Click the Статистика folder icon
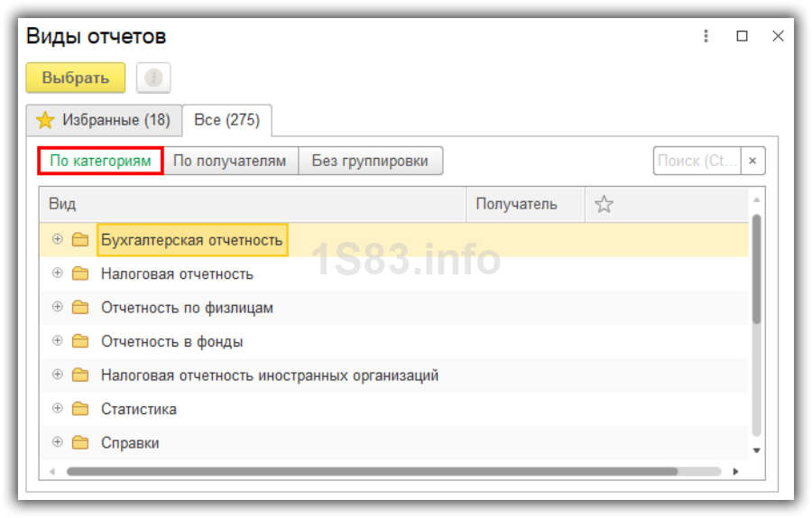Screen dimensions: 812x518 [80, 409]
